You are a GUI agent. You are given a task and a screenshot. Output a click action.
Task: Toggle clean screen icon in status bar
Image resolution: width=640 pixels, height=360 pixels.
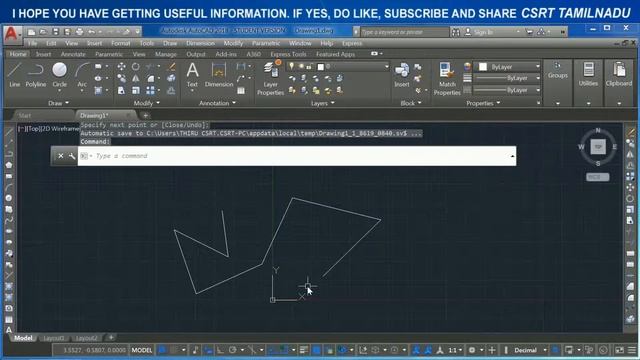point(619,350)
